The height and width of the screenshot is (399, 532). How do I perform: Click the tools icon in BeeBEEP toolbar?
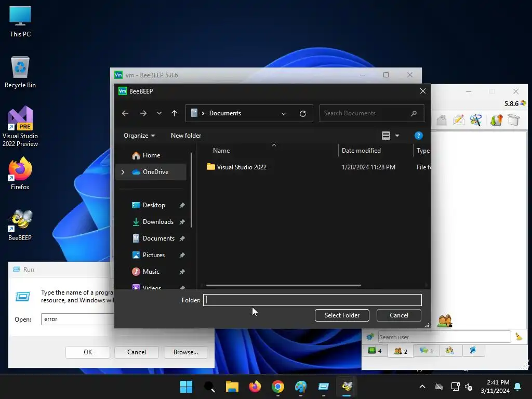[x=476, y=120]
